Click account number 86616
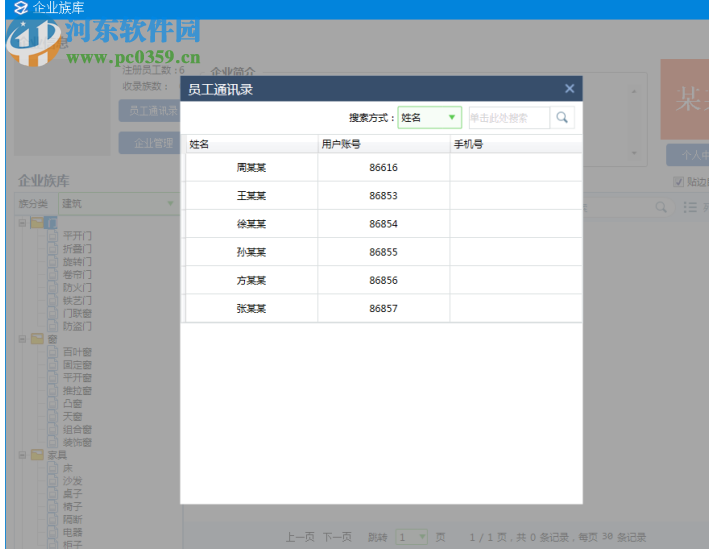The height and width of the screenshot is (549, 709). 383,167
